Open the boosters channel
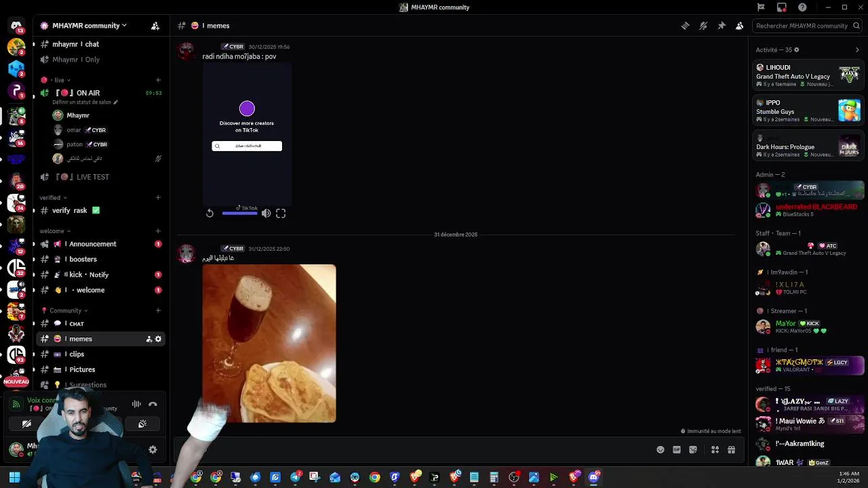868x488 pixels. [100, 259]
